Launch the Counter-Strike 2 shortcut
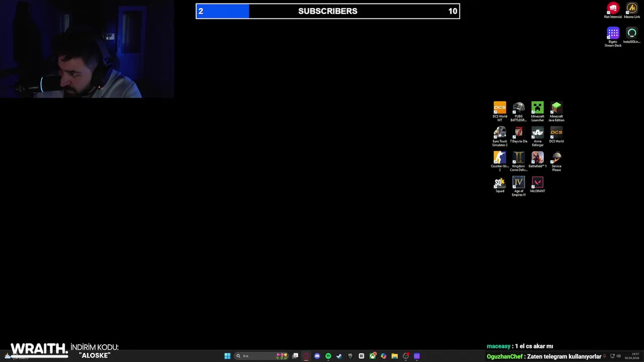 500,161
